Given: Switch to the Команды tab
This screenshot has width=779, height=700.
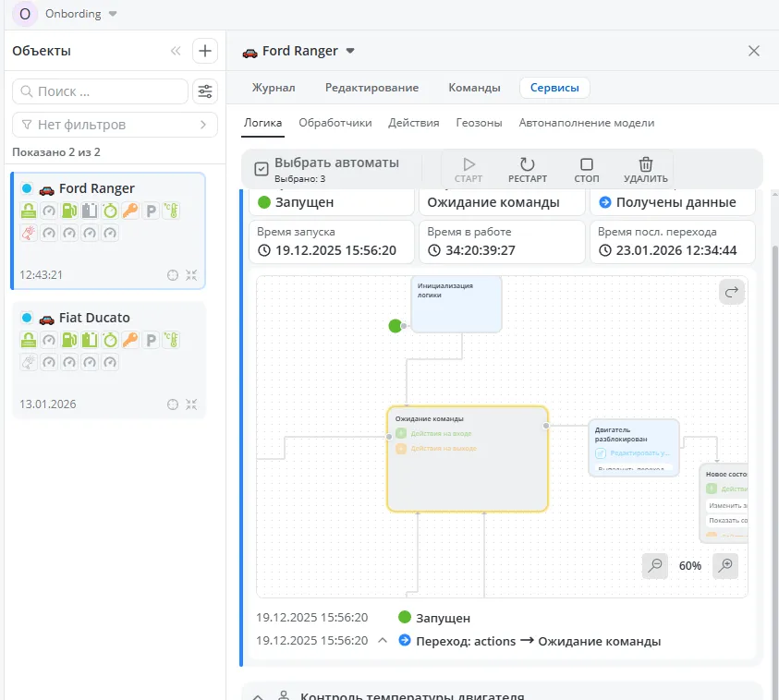Looking at the screenshot, I should tap(474, 88).
